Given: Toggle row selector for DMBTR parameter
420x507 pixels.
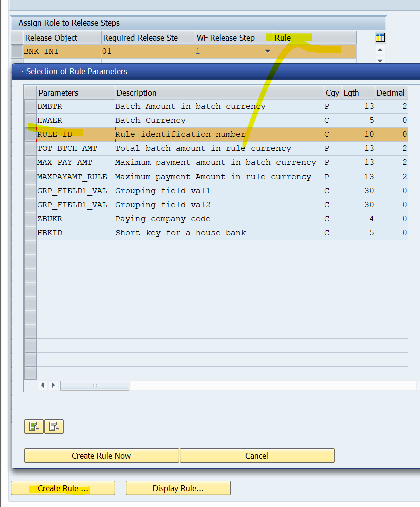Looking at the screenshot, I should tap(30, 106).
